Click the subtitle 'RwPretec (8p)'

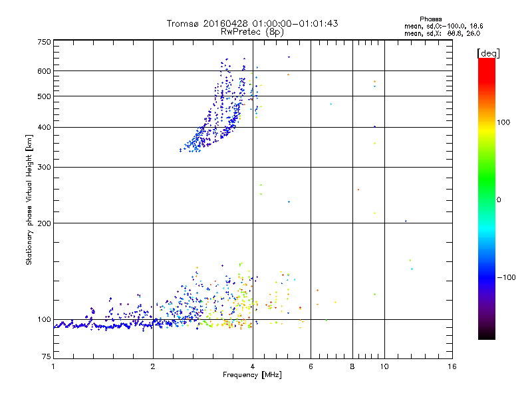coord(252,32)
